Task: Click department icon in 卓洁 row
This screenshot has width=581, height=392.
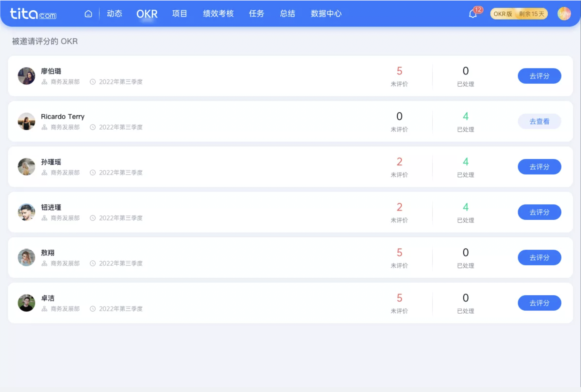Action: [44, 309]
